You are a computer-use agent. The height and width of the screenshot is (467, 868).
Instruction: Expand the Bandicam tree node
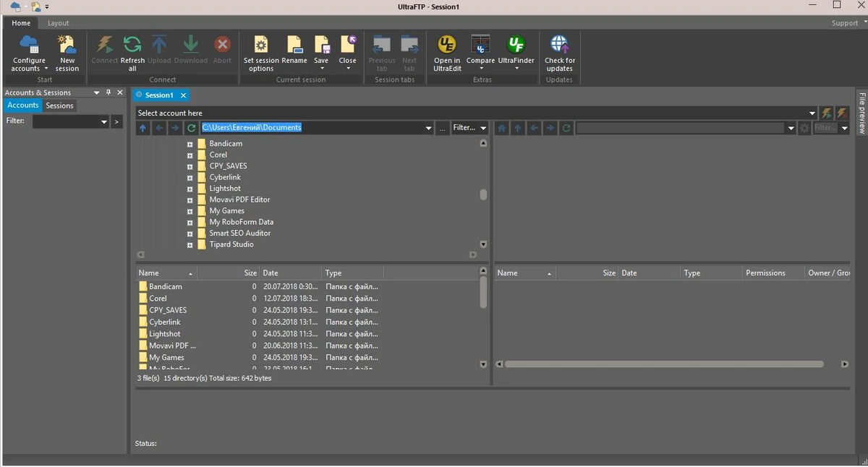click(x=190, y=144)
